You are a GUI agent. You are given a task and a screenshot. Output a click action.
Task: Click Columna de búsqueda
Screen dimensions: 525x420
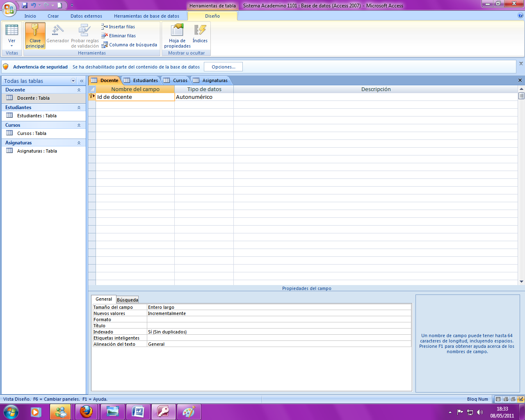click(129, 45)
